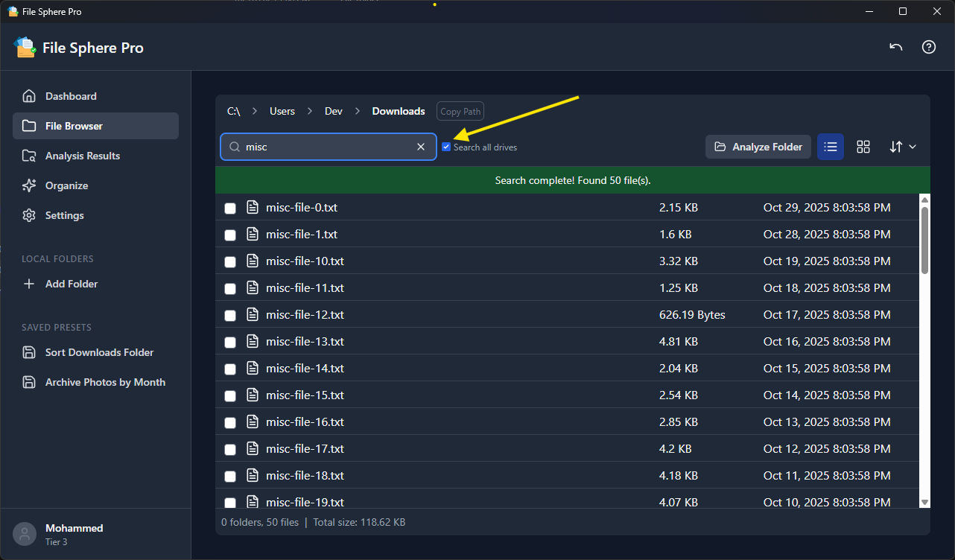Tick the misc-file-10.txt checkbox
955x560 pixels.
point(230,262)
